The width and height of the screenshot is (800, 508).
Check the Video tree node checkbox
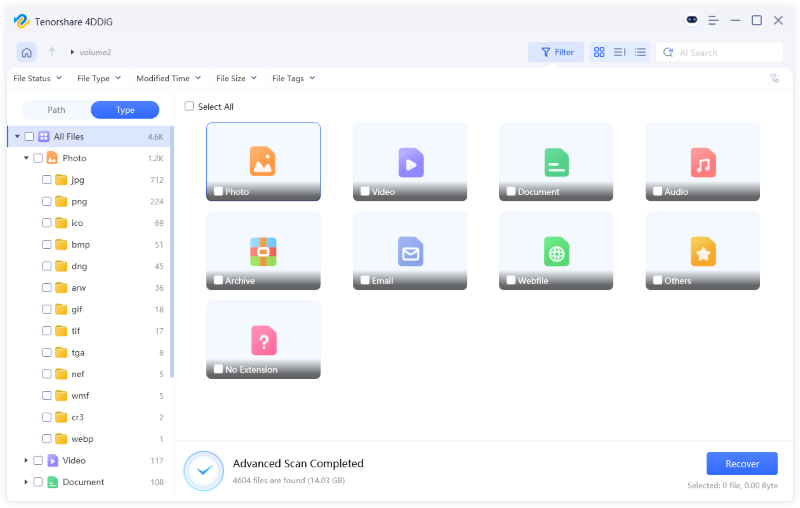click(x=38, y=460)
